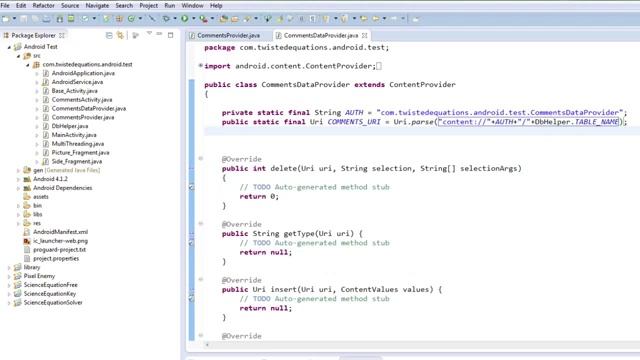This screenshot has width=640, height=360.
Task: Expand the ScienceEquationSolver project
Action: (x=9, y=303)
